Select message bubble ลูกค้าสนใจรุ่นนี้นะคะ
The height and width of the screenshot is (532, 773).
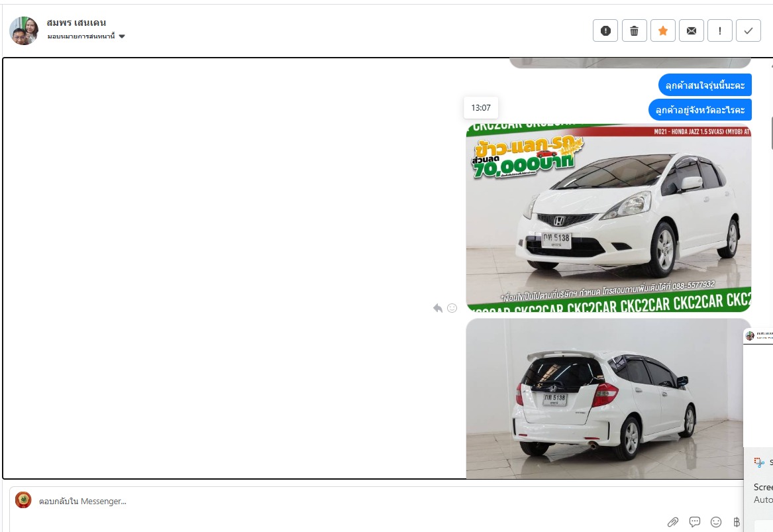tap(705, 85)
